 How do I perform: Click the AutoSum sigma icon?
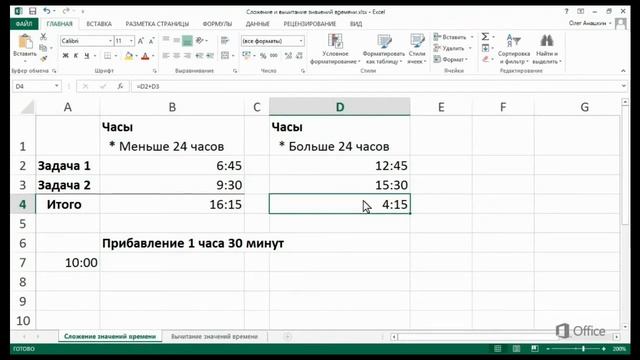click(x=485, y=37)
